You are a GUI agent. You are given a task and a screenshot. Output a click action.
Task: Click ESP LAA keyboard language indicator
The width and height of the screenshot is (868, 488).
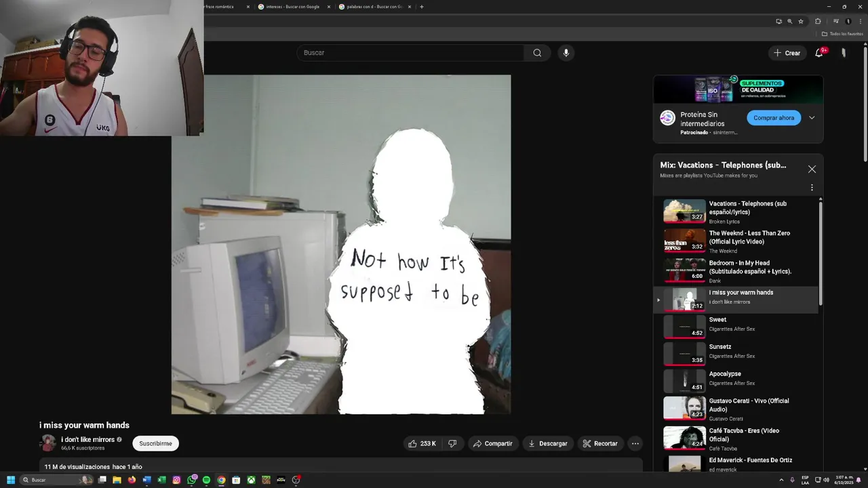click(x=805, y=480)
